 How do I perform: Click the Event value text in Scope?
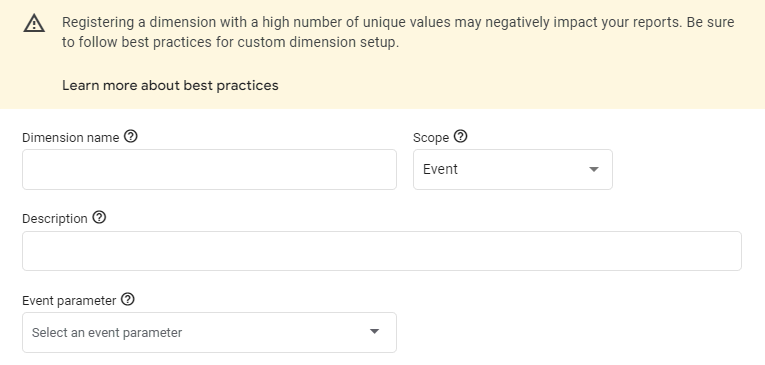click(x=440, y=169)
